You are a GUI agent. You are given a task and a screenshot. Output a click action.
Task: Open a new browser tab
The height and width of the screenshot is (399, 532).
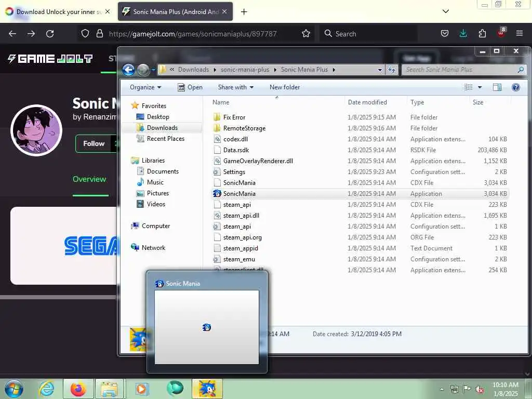point(244,12)
